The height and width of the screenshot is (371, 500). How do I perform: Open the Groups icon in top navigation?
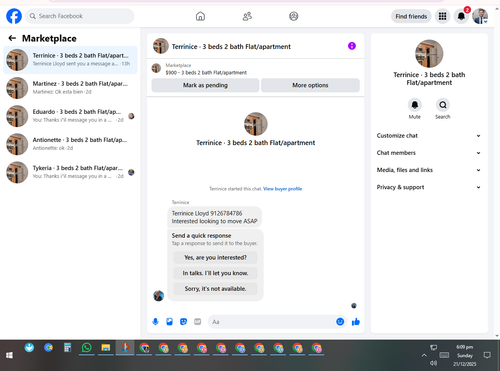[294, 16]
